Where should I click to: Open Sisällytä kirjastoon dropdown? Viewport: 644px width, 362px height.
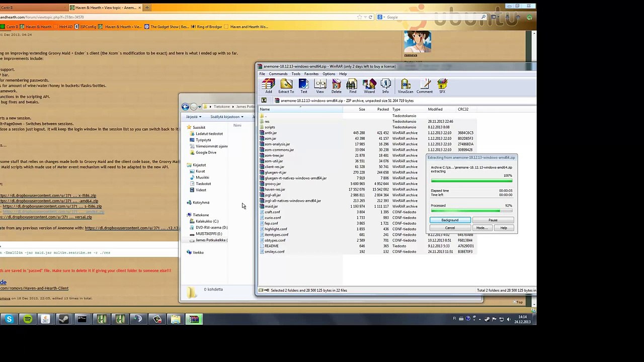pyautogui.click(x=226, y=117)
